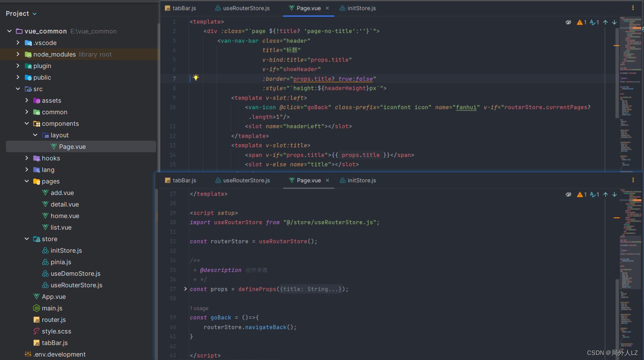
Task: Switch to tabBar.js tab in bottom editor
Action: [x=181, y=180]
